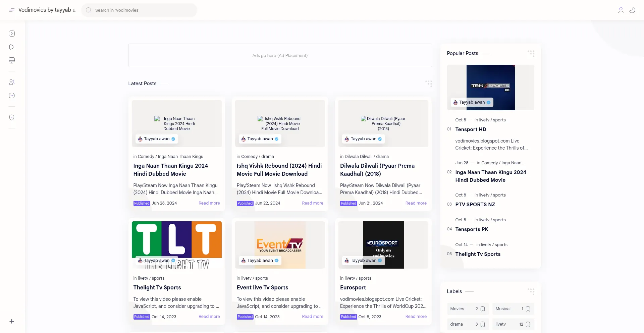Image resolution: width=644 pixels, height=333 pixels.
Task: Read more on Thelight Tv Sports card
Action: (x=209, y=316)
